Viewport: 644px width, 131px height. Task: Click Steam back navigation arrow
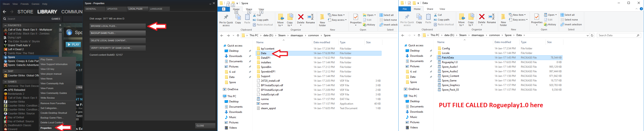point(5,12)
